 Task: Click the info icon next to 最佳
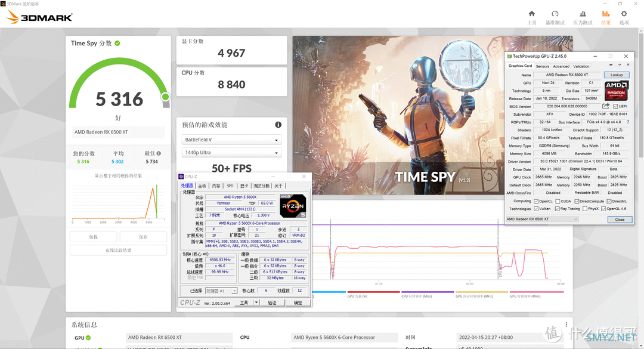159,153
